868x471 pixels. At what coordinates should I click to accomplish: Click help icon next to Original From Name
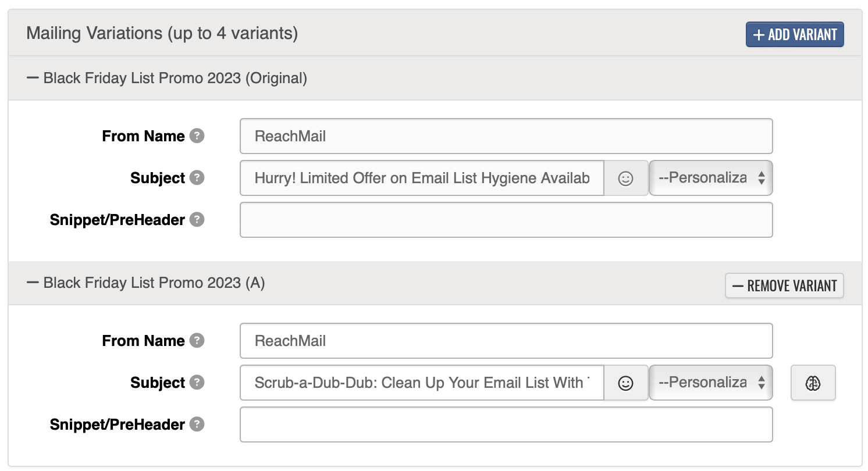click(198, 136)
